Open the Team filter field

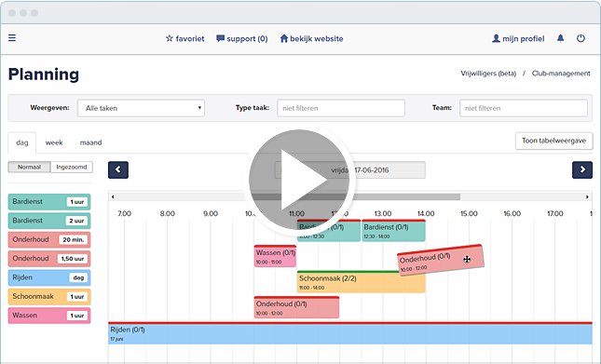(x=524, y=108)
